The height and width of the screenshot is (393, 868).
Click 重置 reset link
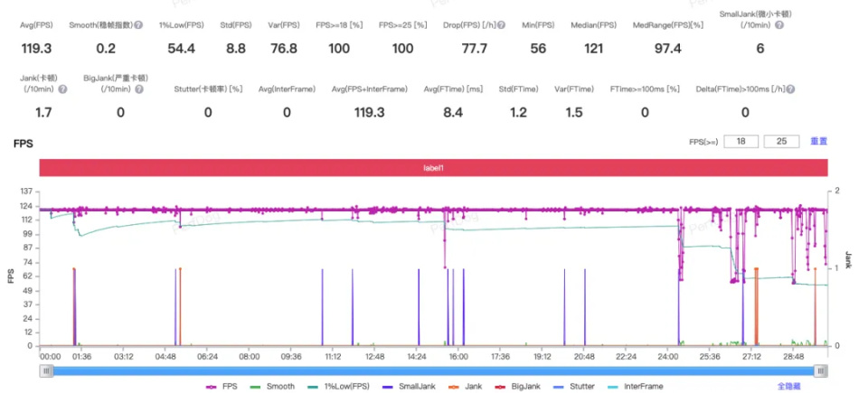(x=819, y=141)
